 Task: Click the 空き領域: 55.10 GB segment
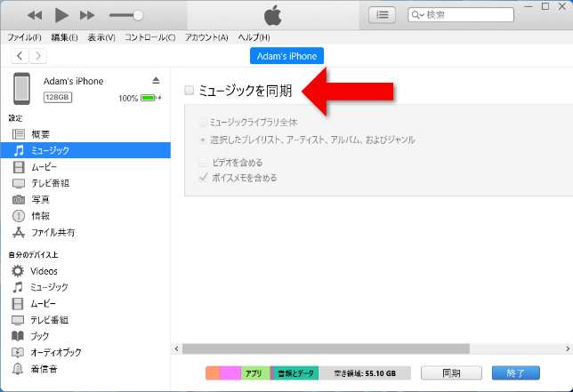(365, 373)
